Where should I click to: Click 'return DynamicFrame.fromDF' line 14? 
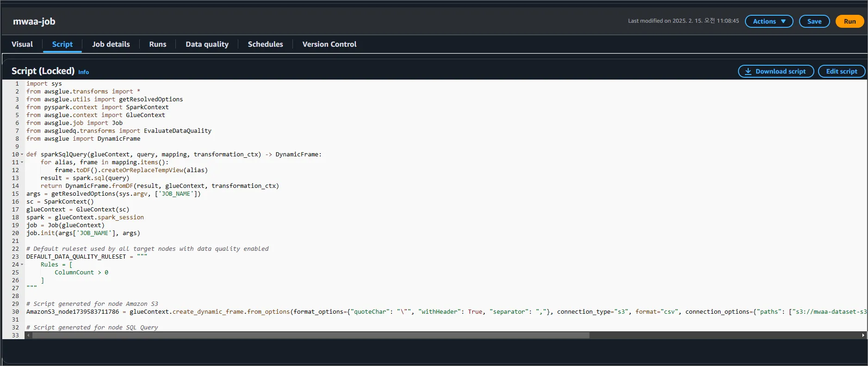(x=160, y=186)
